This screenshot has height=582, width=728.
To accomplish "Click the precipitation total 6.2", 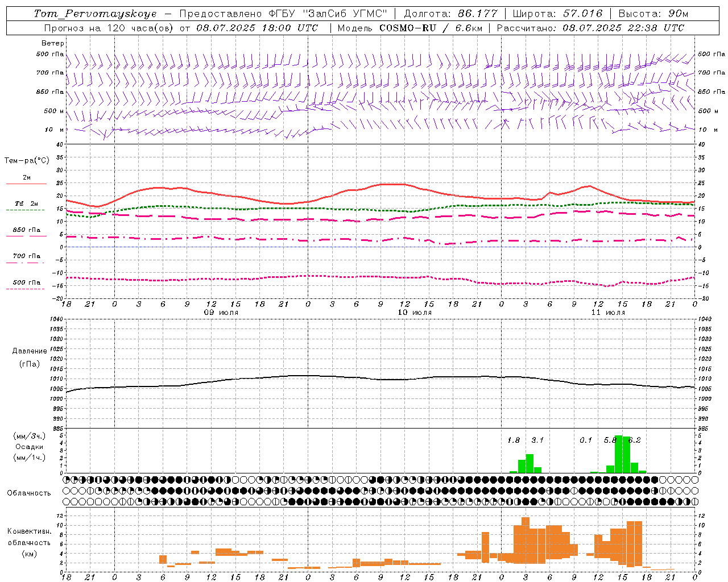I will [635, 440].
